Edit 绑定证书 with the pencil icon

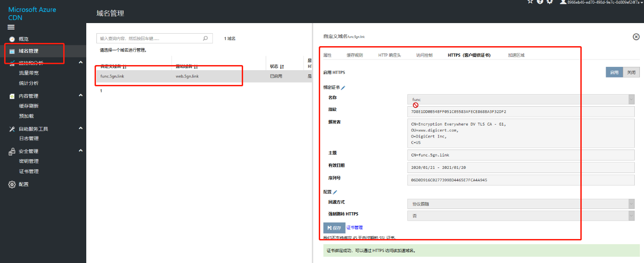click(343, 87)
